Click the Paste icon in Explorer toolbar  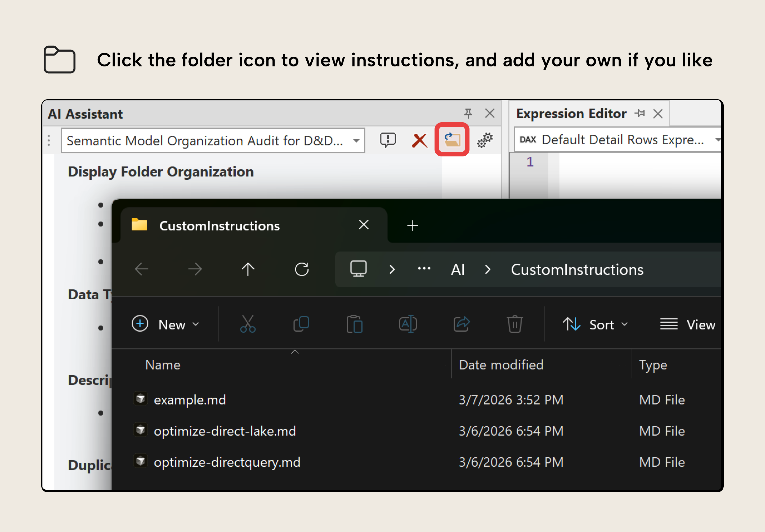coord(354,323)
